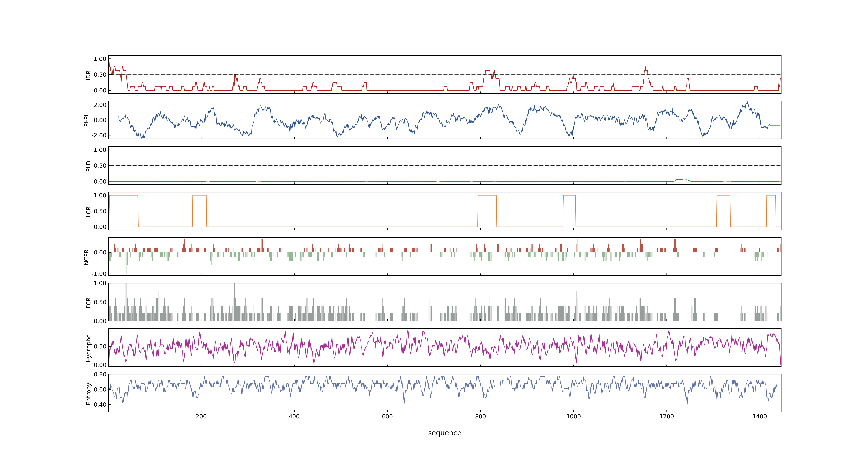Viewport: 868px width, 463px height.
Task: Select the 200 x-axis tick label
Action: click(201, 416)
